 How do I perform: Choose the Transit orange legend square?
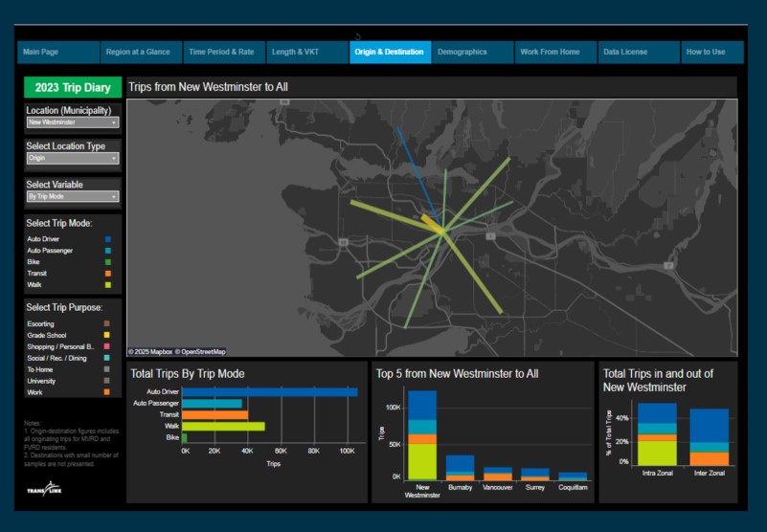click(107, 274)
